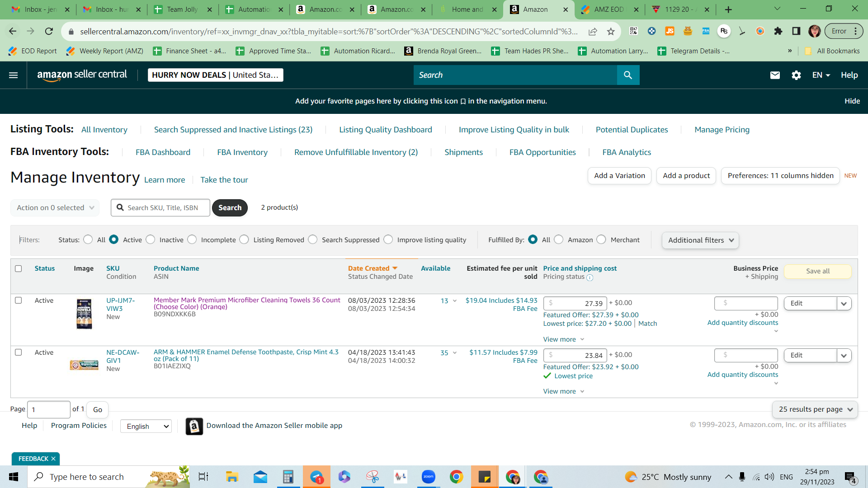This screenshot has height=488, width=868.
Task: Open the All Inventory listing tool
Action: [x=104, y=130]
